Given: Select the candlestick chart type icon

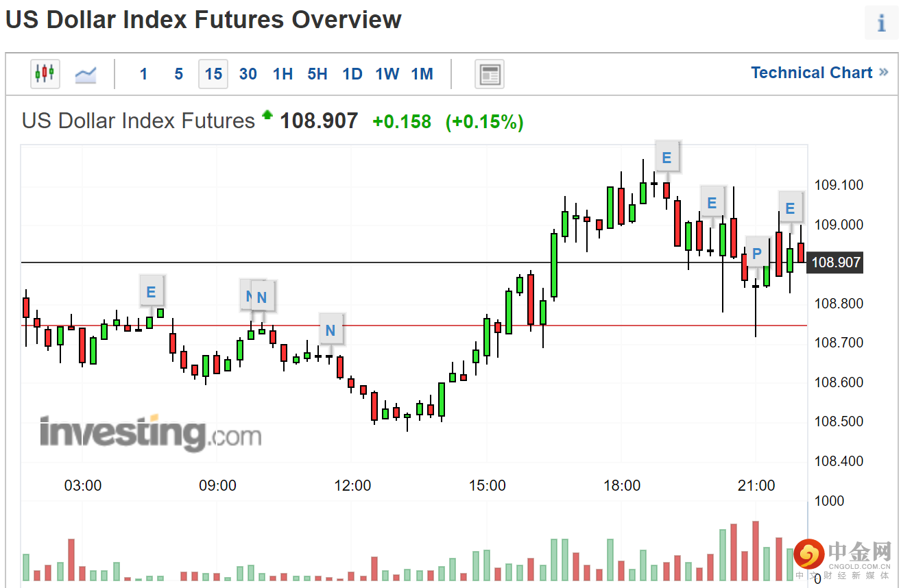Looking at the screenshot, I should coord(45,73).
